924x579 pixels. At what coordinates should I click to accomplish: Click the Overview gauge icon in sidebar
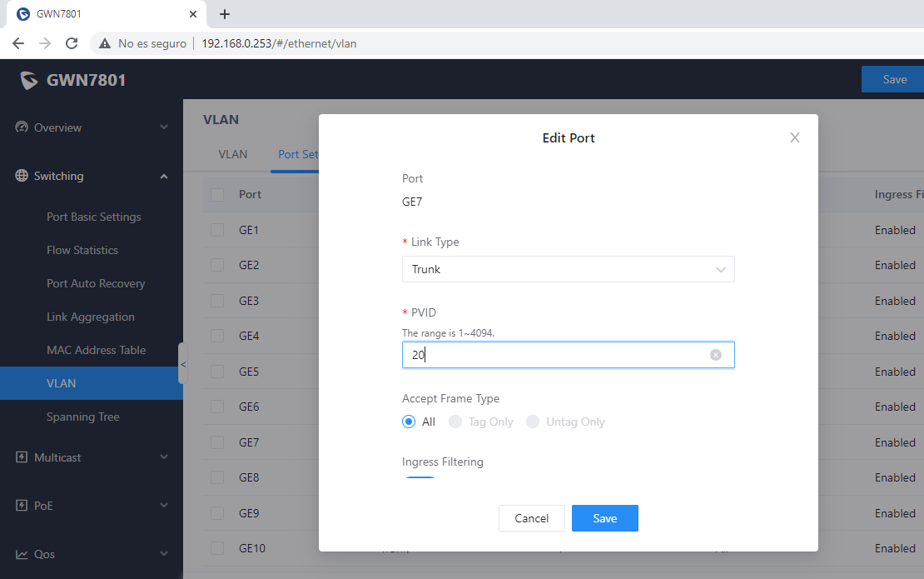tap(22, 127)
